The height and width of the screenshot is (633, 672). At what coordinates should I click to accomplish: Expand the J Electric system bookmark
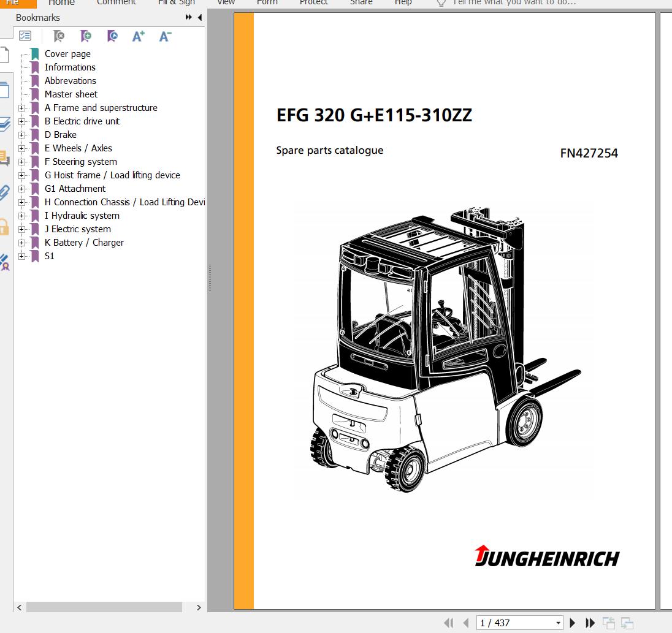[21, 230]
